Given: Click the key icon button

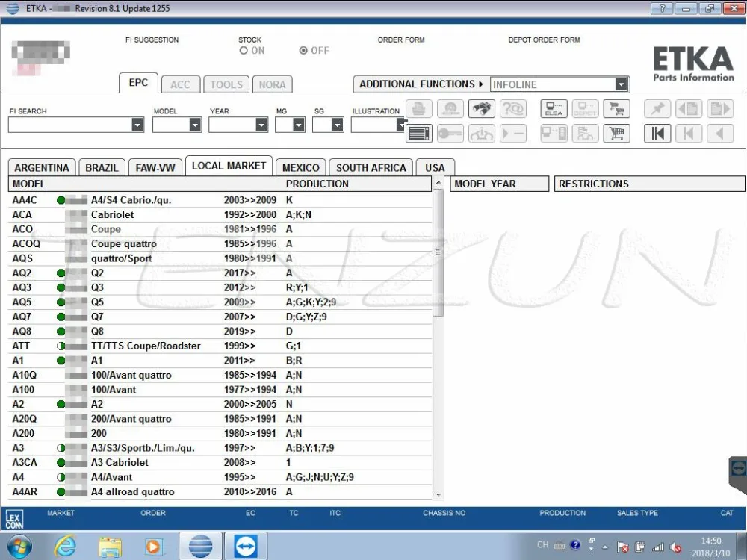Looking at the screenshot, I should click(x=450, y=134).
